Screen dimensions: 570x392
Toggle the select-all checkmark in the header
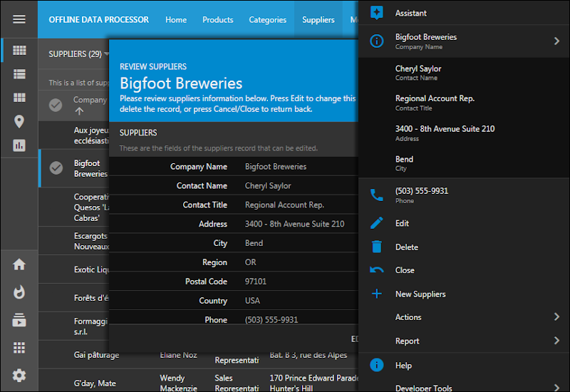(56, 105)
